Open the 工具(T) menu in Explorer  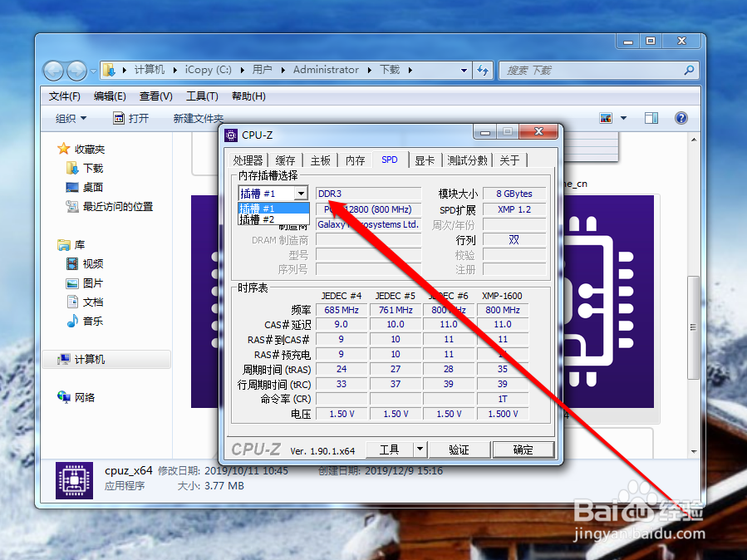202,96
